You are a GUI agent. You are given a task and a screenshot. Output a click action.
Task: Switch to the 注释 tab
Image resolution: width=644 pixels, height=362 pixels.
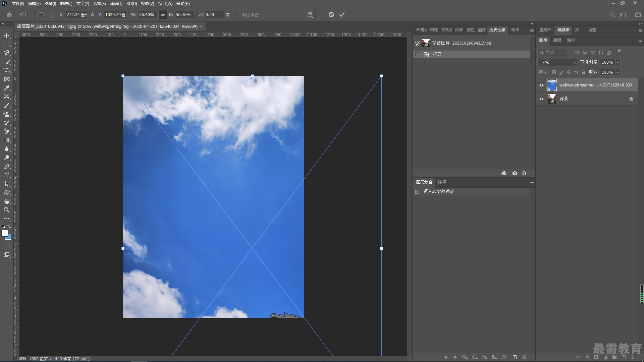pos(442,182)
